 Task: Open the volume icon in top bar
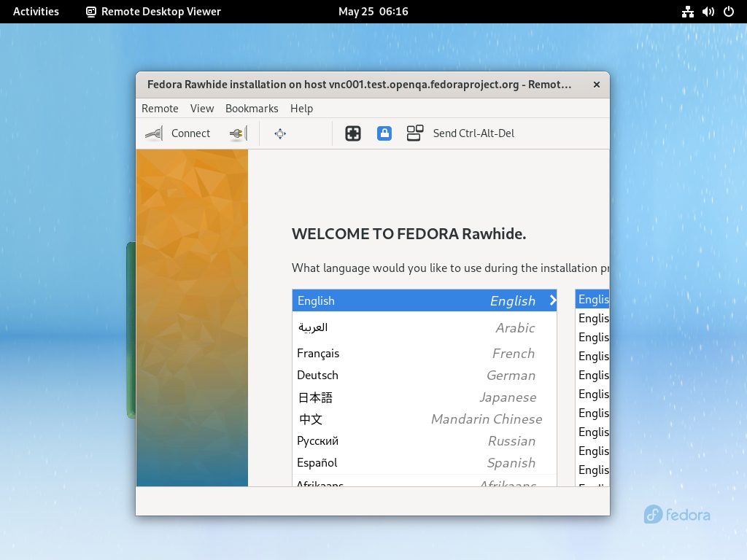708,12
